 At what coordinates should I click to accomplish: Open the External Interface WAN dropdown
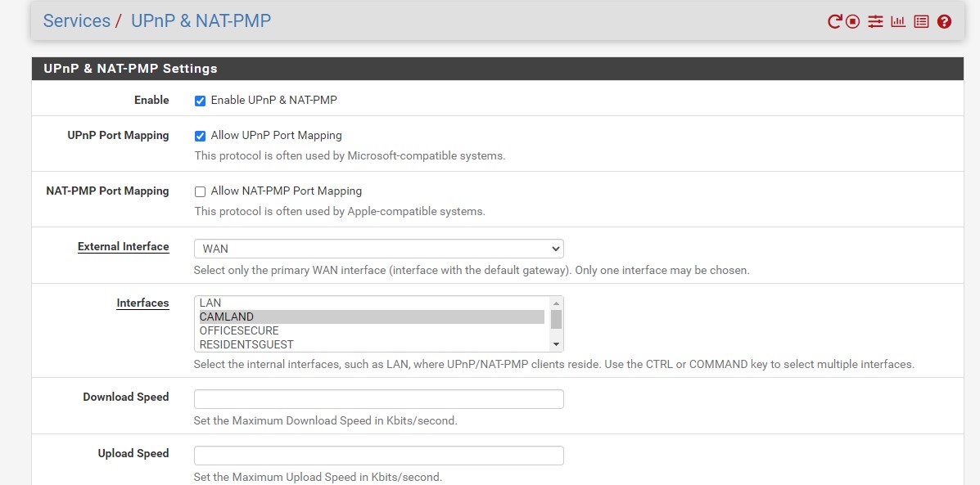tap(379, 249)
